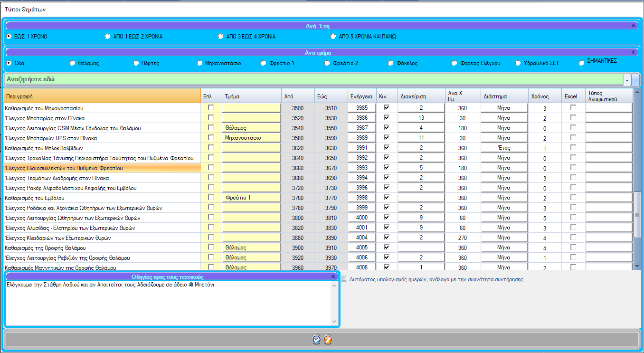This screenshot has width=644, height=353.
Task: Select 'ΑΠΟ 1 ΕΩΣ 2 ΧΡΟΝΙΑ' radio option
Action: [x=107, y=37]
